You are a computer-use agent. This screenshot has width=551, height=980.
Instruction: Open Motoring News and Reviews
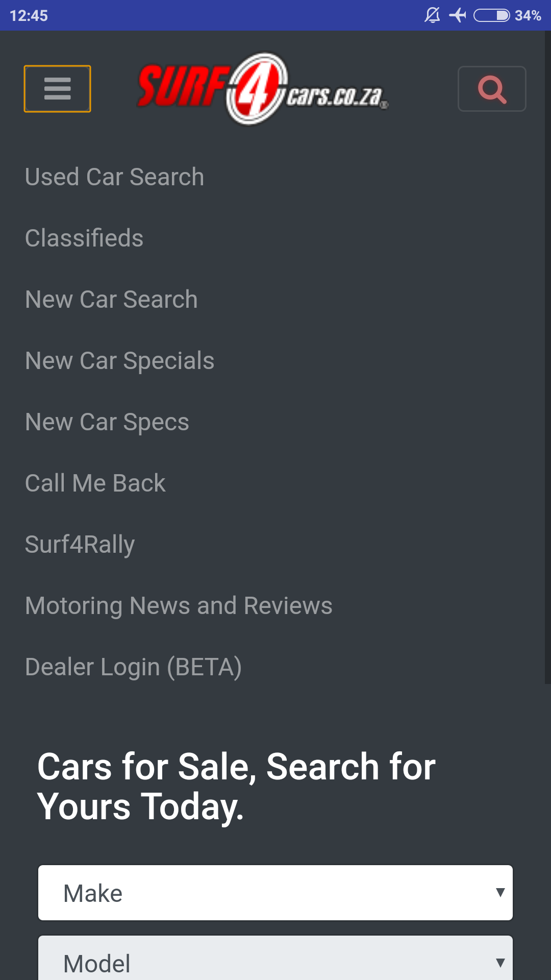tap(179, 606)
